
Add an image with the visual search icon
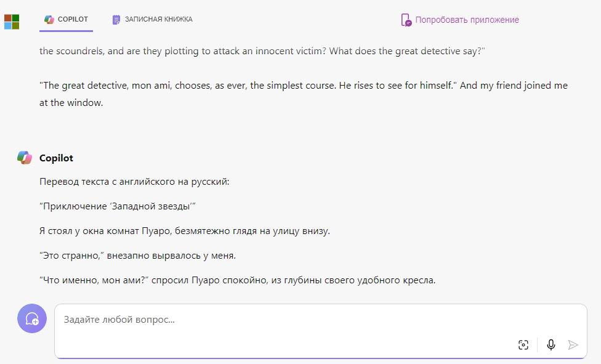[x=523, y=345]
